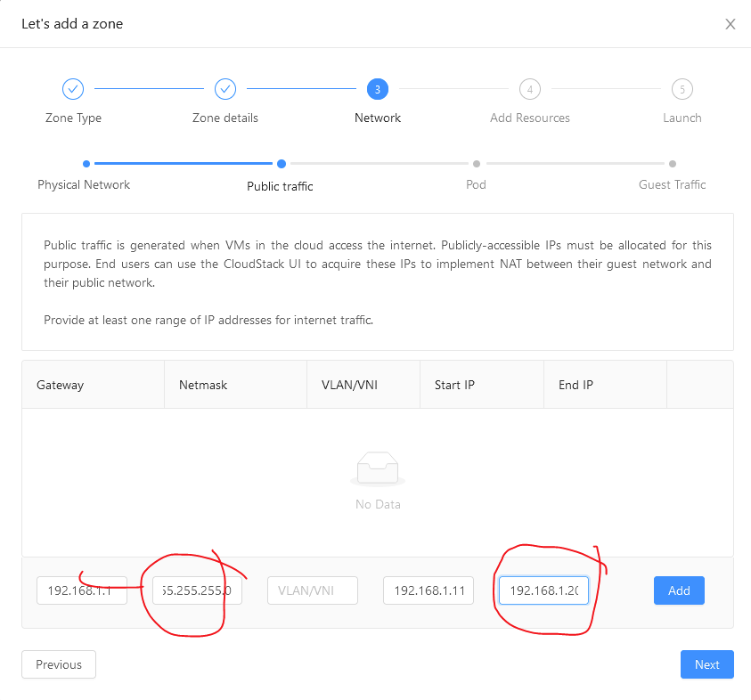Viewport: 751px width, 700px height.
Task: Select the Launch step 5 circle
Action: coord(682,89)
